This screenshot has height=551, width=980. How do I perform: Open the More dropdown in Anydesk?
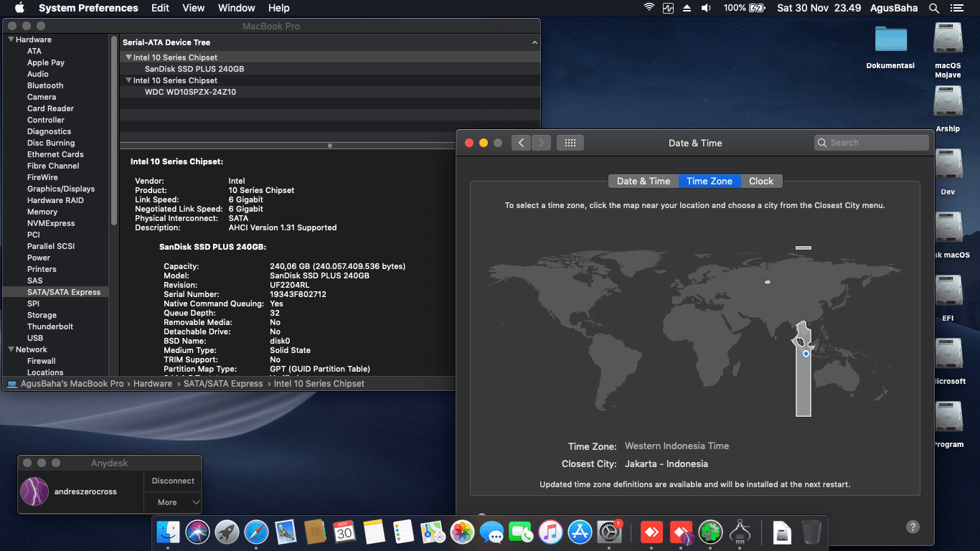coord(173,502)
